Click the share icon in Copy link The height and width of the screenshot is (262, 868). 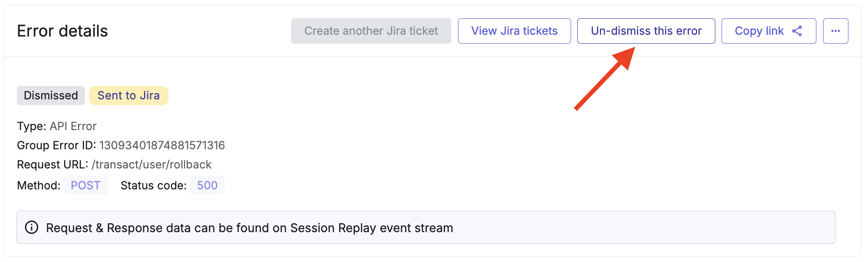797,31
